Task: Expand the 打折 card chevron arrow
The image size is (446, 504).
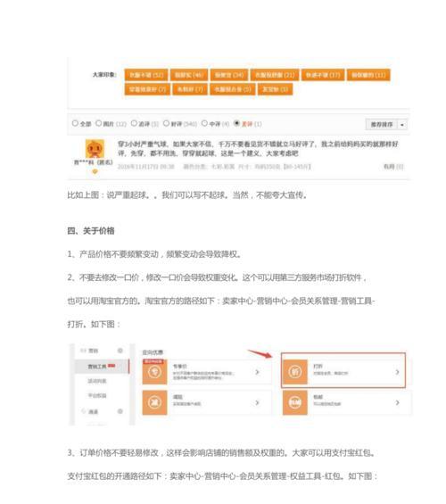Action: coord(397,372)
